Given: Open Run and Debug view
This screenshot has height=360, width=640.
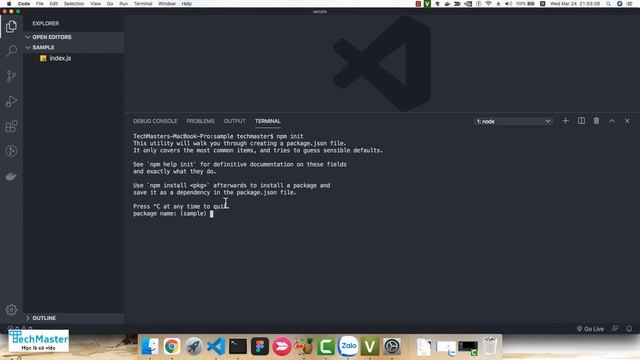Looking at the screenshot, I should click(11, 101).
